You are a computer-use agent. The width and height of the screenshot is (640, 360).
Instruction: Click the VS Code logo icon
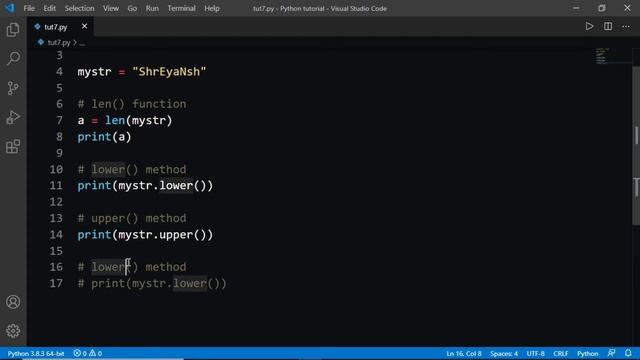pos(9,8)
